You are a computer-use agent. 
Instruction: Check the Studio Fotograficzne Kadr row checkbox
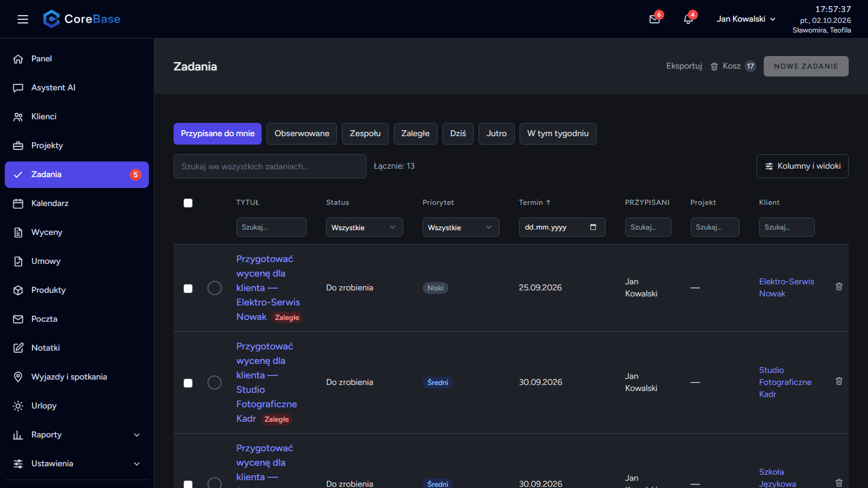point(188,383)
